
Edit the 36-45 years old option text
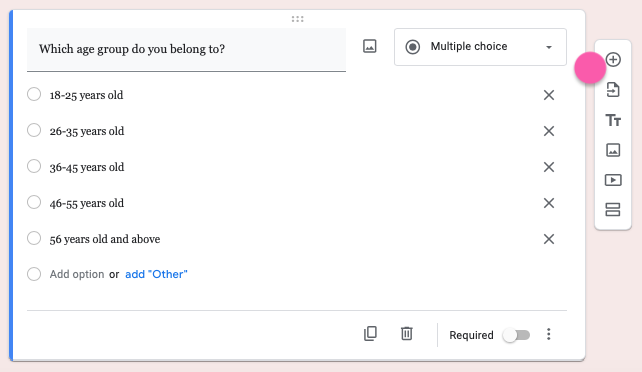87,167
